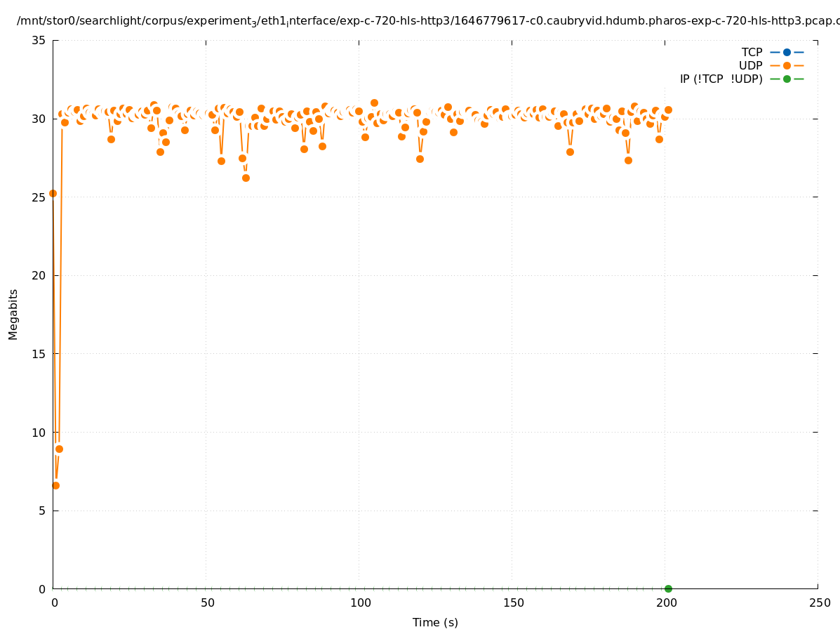
Task: Click the Time (s) x-axis label
Action: click(x=435, y=622)
